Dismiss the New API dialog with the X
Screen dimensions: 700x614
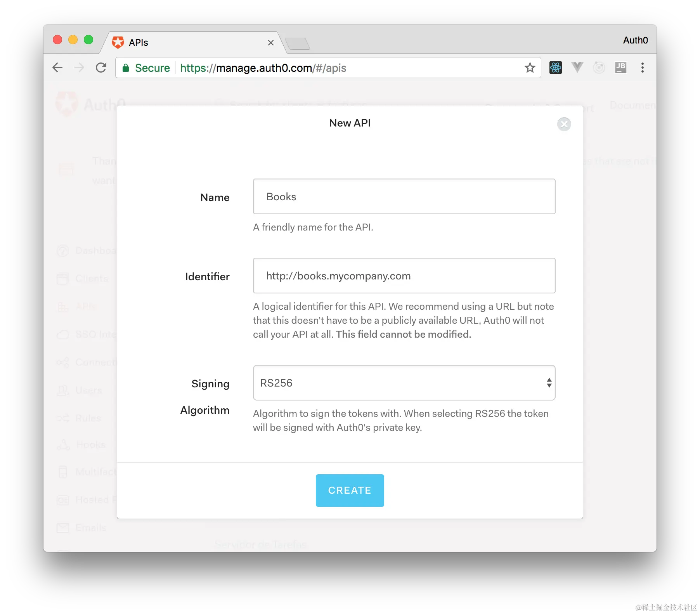coord(564,124)
